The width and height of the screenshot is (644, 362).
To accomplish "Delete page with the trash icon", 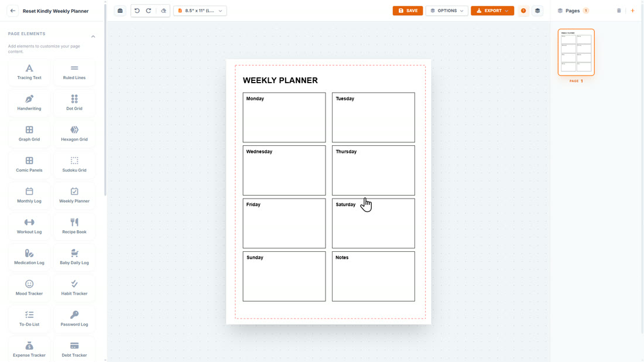I will point(619,11).
